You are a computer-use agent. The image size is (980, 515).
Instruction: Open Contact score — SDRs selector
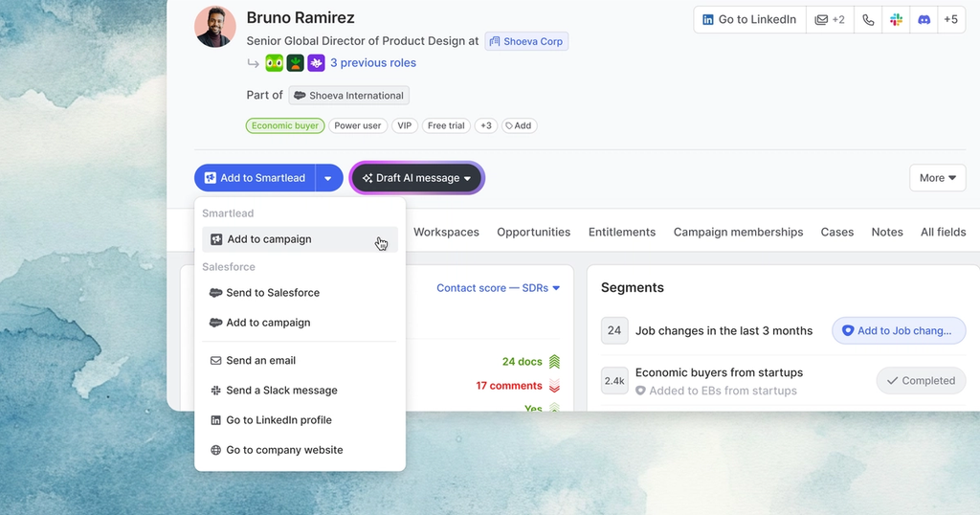click(x=498, y=288)
